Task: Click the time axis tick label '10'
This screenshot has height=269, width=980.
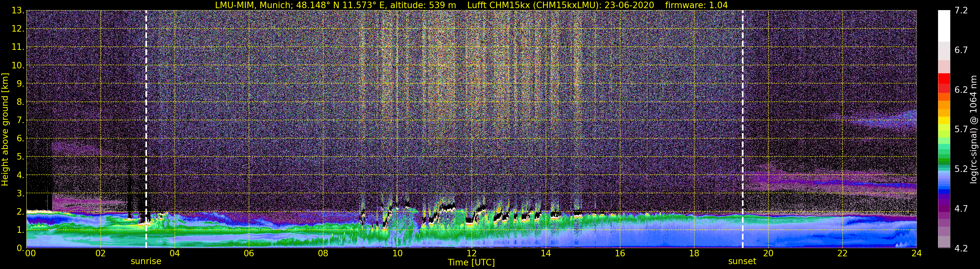Action: pyautogui.click(x=397, y=253)
